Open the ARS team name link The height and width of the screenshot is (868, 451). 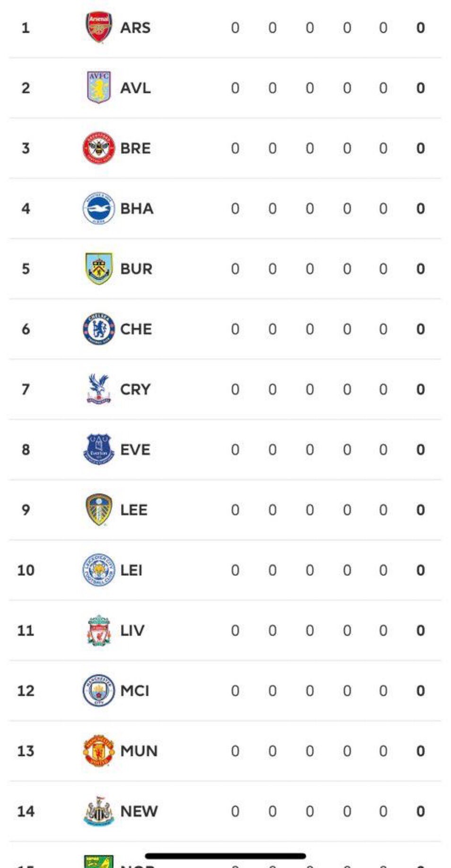tap(135, 28)
